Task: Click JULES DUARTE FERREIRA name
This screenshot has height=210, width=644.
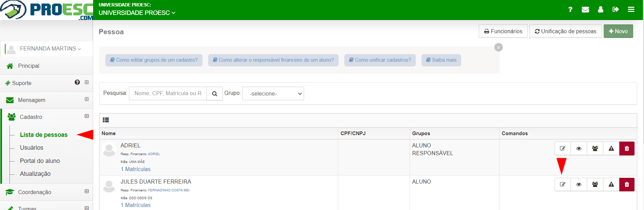Action: click(156, 182)
